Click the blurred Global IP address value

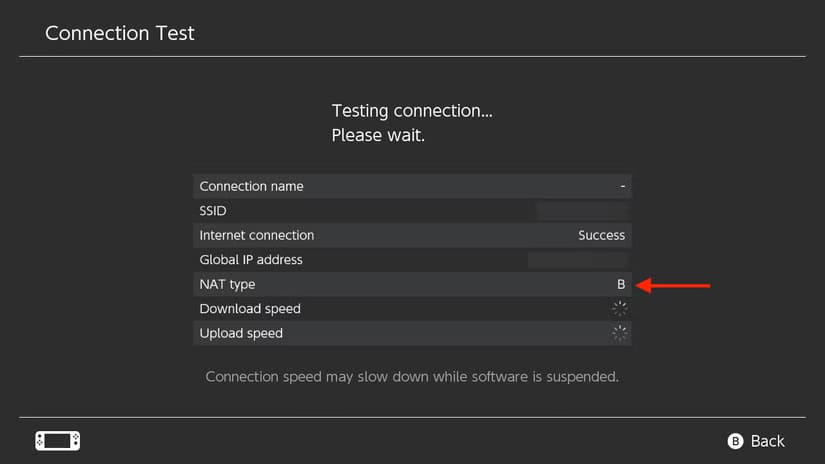pos(578,260)
